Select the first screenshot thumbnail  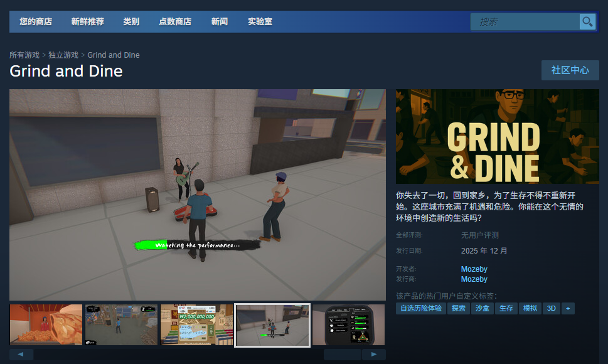tap(45, 324)
